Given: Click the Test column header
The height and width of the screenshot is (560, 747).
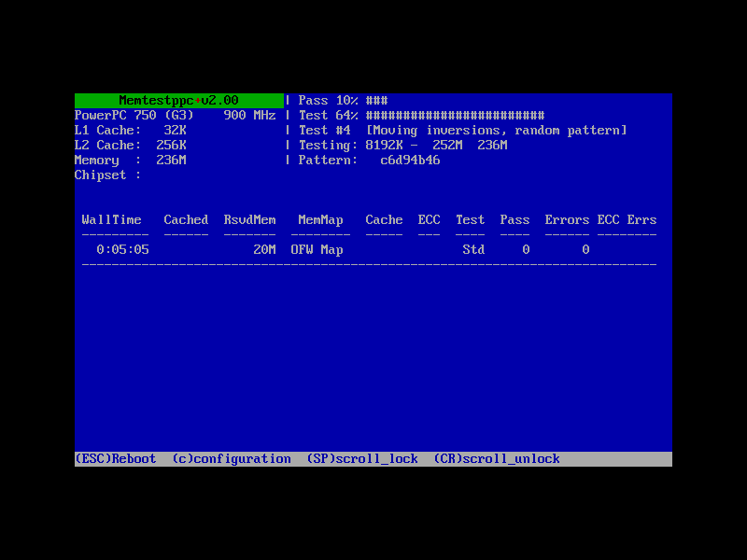Looking at the screenshot, I should (470, 219).
